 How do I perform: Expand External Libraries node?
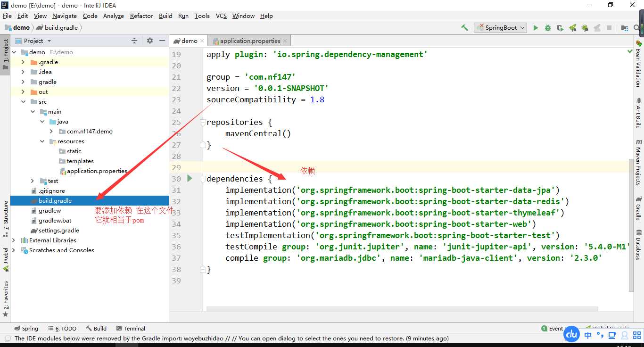point(14,240)
